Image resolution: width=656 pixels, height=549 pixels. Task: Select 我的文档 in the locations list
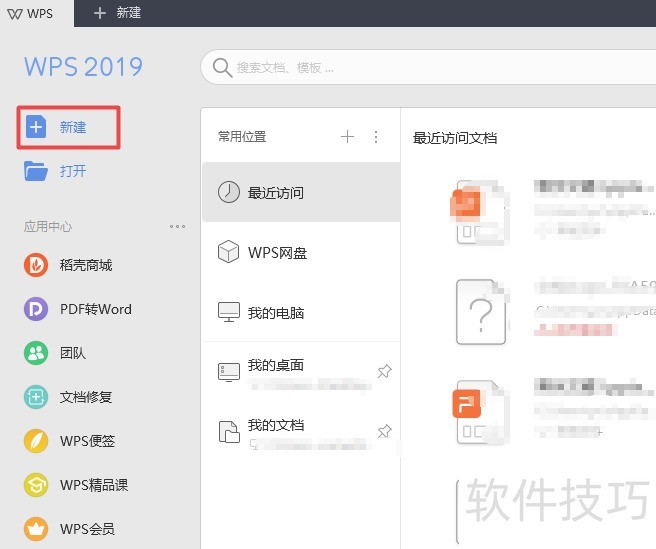(301, 431)
